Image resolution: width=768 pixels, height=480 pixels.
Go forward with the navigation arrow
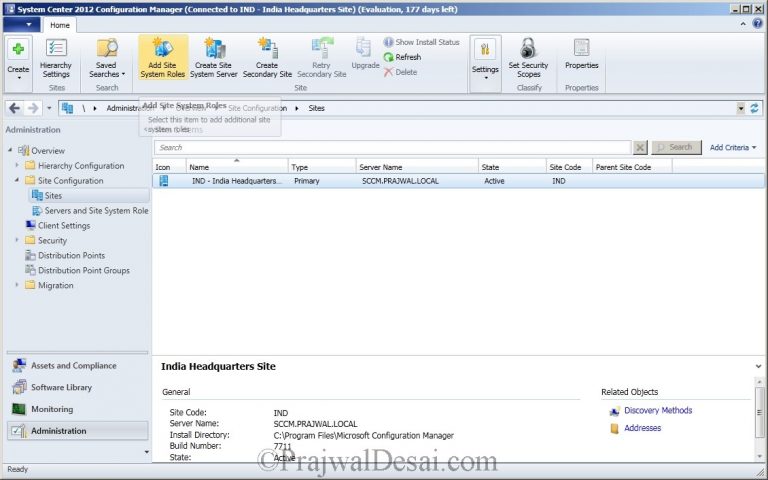click(33, 108)
